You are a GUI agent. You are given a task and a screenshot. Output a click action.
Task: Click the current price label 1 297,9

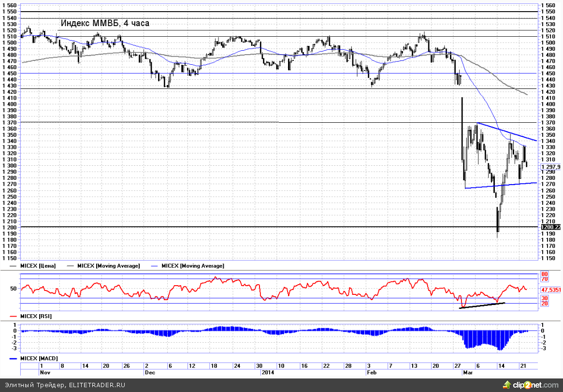(551, 167)
